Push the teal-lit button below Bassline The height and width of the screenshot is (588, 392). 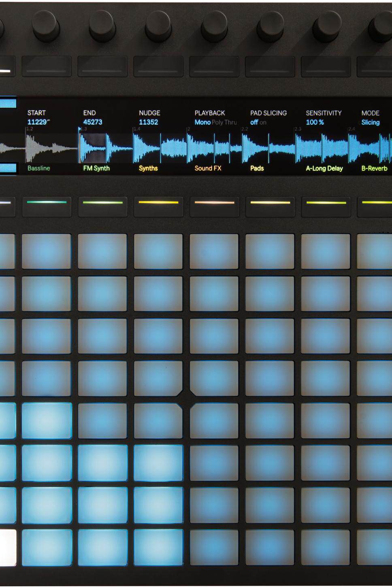point(47,206)
